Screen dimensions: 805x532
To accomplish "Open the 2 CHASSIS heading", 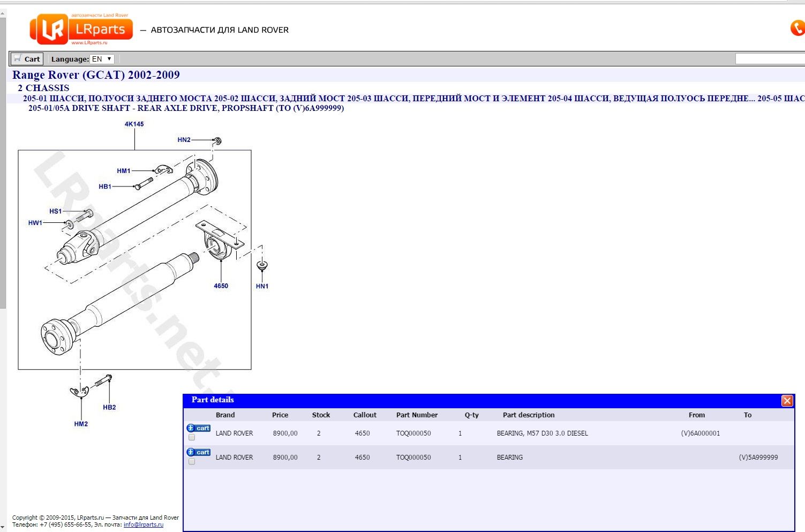I will [x=43, y=88].
